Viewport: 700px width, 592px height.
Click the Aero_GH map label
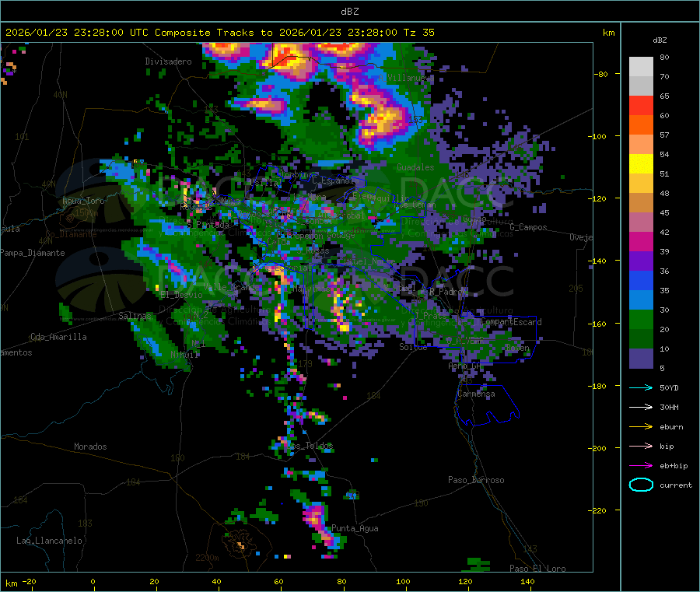(x=465, y=366)
